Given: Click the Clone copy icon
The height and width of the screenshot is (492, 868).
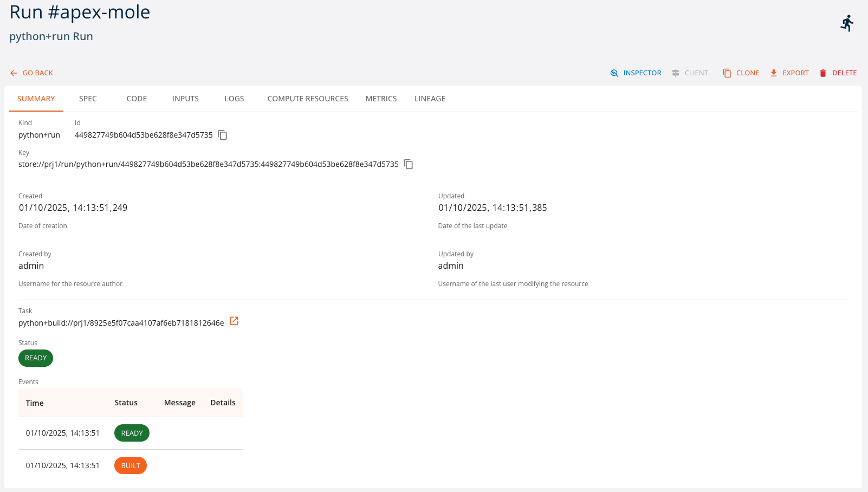Looking at the screenshot, I should click(727, 73).
